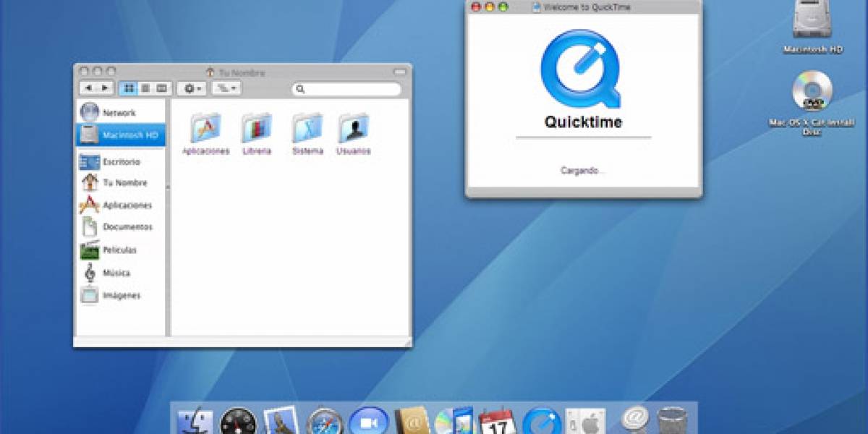
Task: Click the Finder search field
Action: click(x=346, y=89)
